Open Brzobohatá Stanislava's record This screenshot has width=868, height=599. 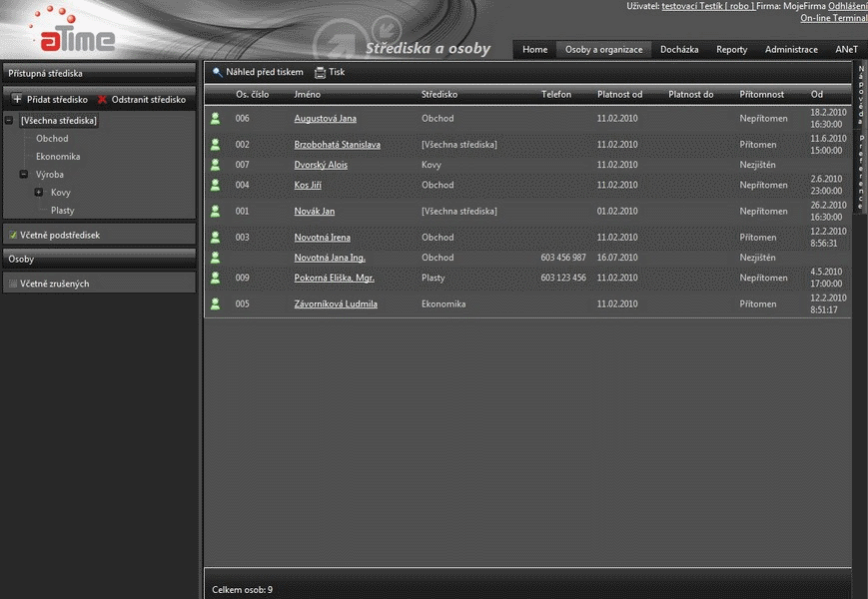coord(338,145)
